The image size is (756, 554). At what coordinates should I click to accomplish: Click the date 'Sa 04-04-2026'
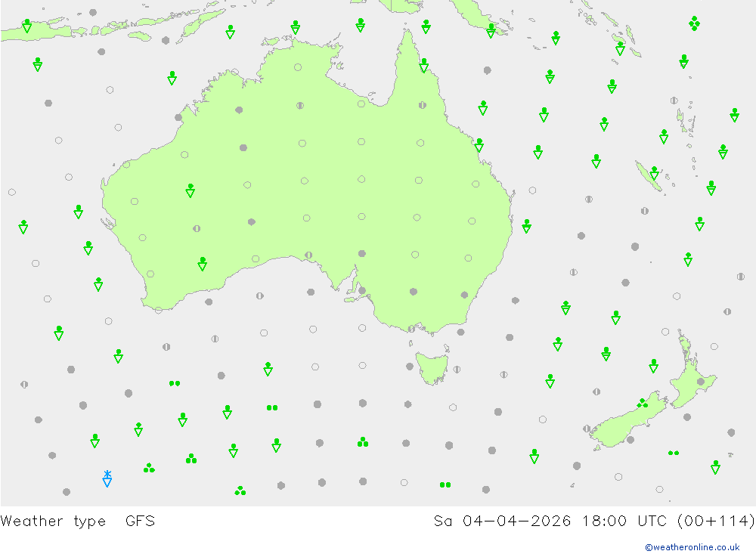tap(502, 522)
